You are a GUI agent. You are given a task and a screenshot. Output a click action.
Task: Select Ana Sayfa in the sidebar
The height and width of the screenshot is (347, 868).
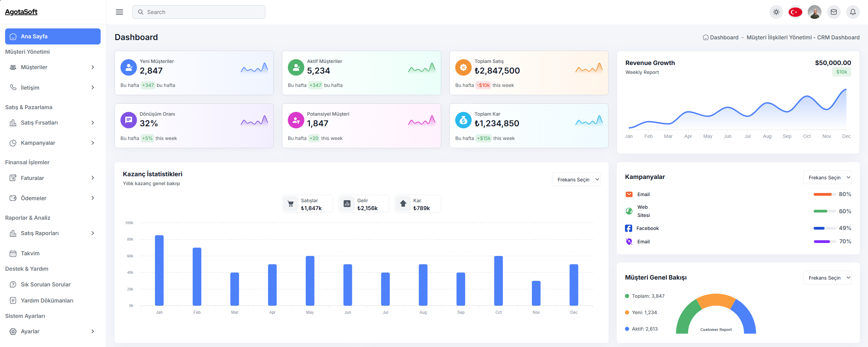click(x=53, y=36)
